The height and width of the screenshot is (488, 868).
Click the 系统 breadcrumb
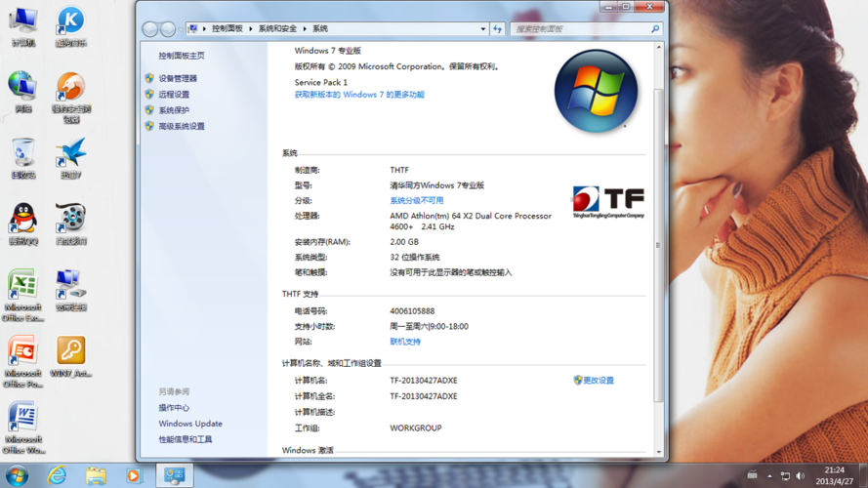320,28
